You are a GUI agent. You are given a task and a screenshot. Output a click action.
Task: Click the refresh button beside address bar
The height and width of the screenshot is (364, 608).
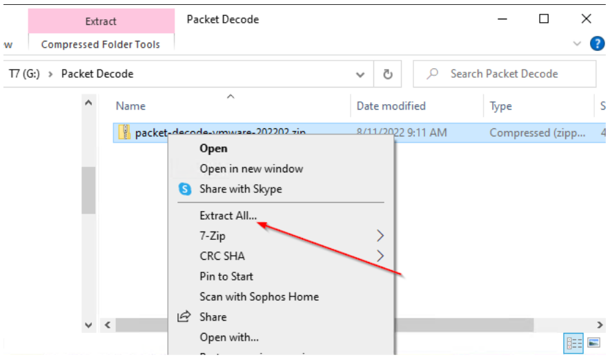(x=388, y=74)
